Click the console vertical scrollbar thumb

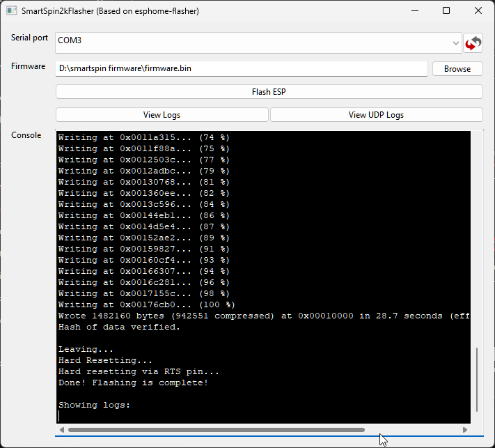477,380
